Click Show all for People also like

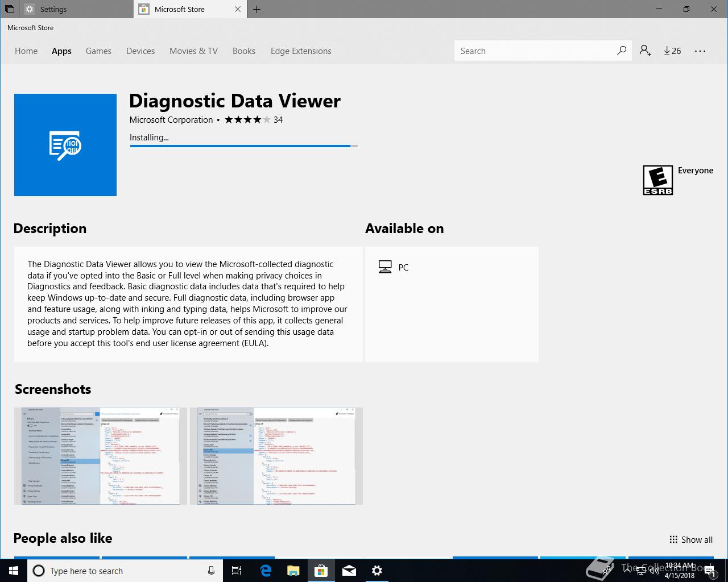click(691, 540)
